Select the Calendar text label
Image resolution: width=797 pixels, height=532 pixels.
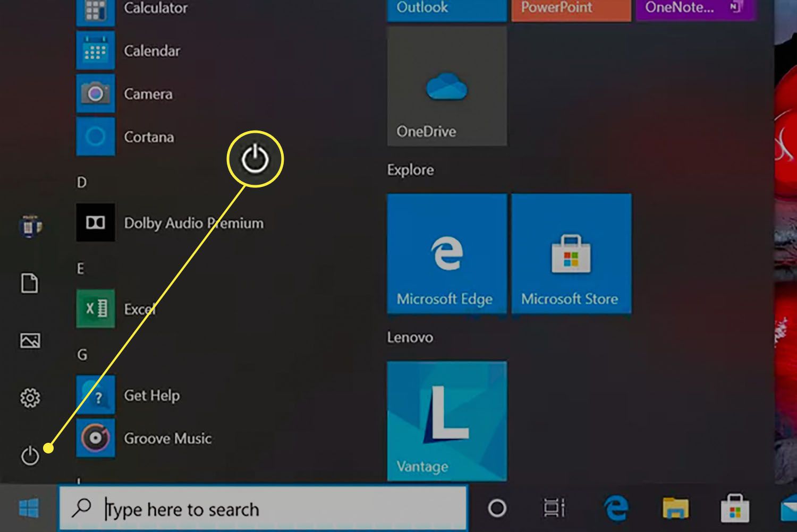(x=152, y=51)
